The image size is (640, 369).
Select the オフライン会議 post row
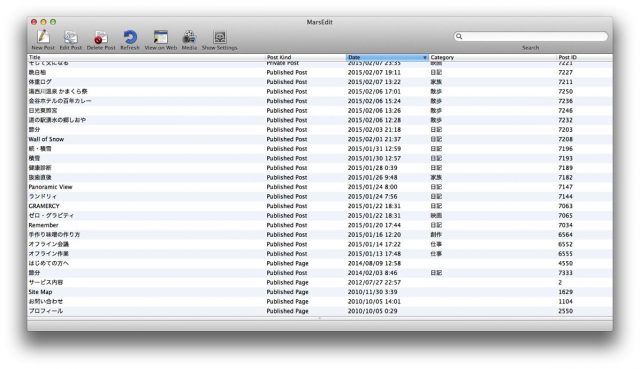(x=320, y=244)
